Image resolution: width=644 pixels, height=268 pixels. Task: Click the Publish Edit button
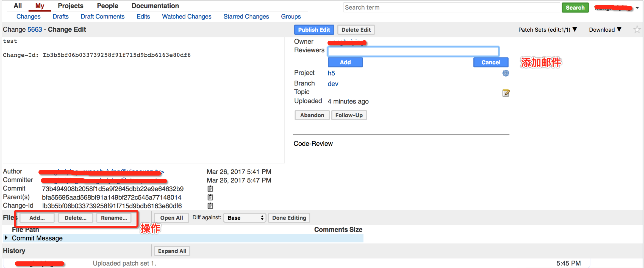tap(314, 30)
